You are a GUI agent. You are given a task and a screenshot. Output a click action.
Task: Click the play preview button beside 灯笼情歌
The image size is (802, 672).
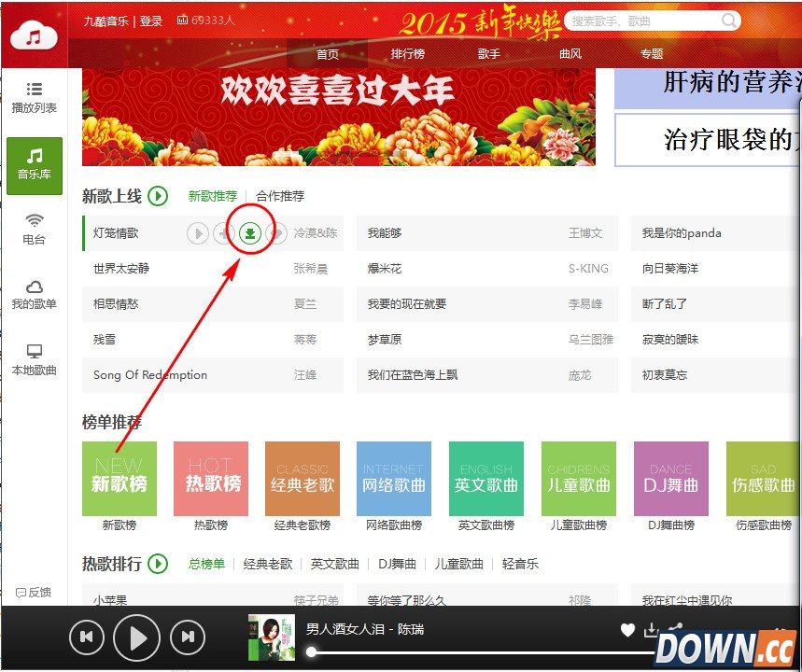pos(197,233)
